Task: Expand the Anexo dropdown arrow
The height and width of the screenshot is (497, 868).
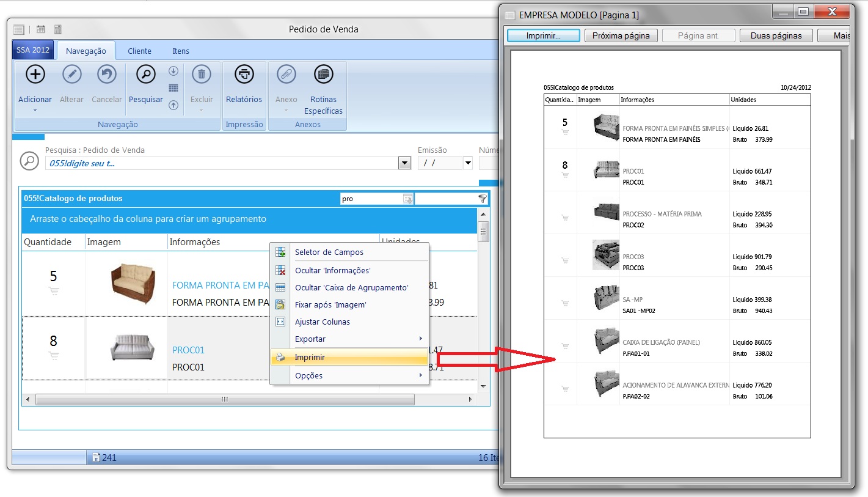Action: point(286,111)
